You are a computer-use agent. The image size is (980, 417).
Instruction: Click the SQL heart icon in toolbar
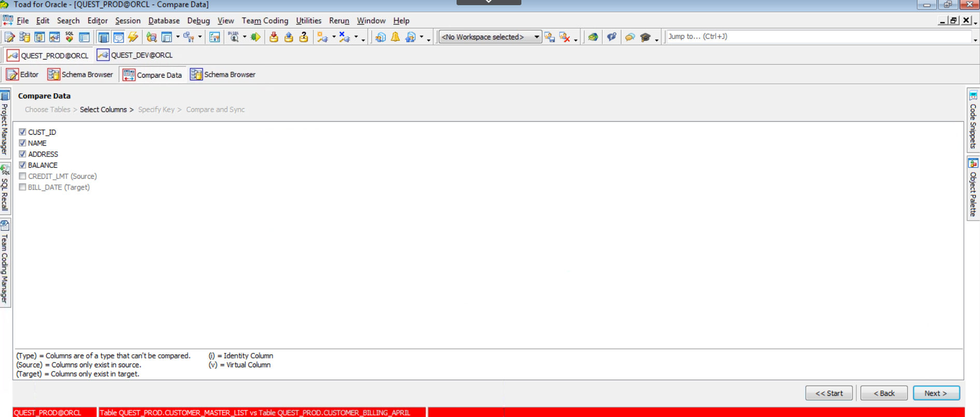pyautogui.click(x=69, y=37)
